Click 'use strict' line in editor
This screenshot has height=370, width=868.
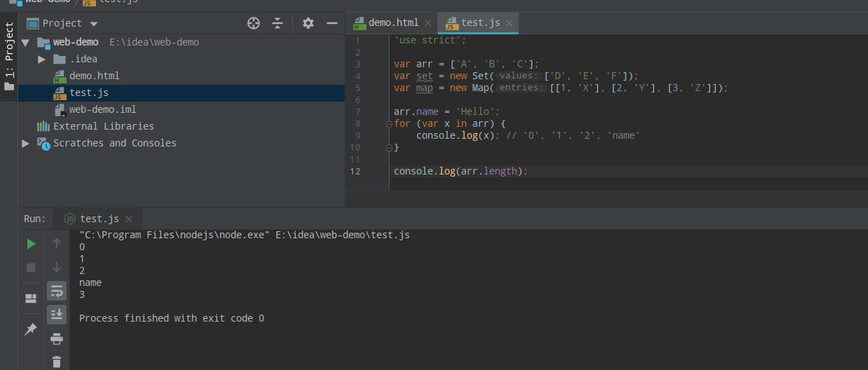[430, 40]
